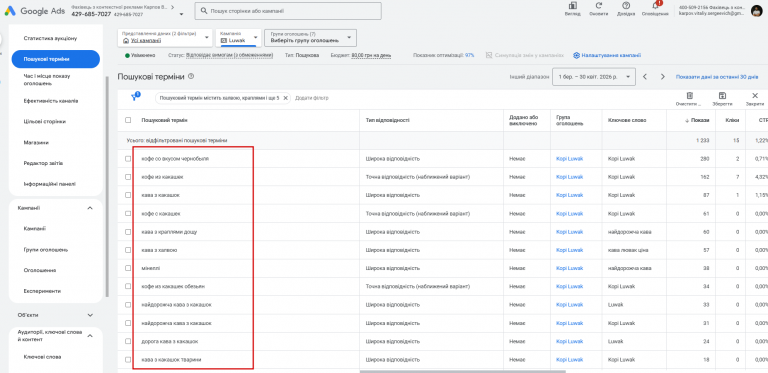Check row 'кофе с какашек'
Image resolution: width=768 pixels, height=373 pixels.
[x=128, y=213]
